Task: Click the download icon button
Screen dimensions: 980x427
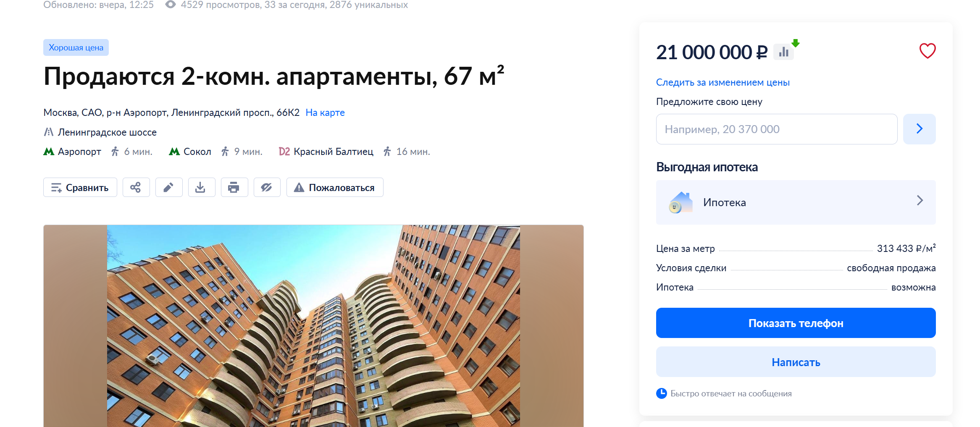Action: 202,187
